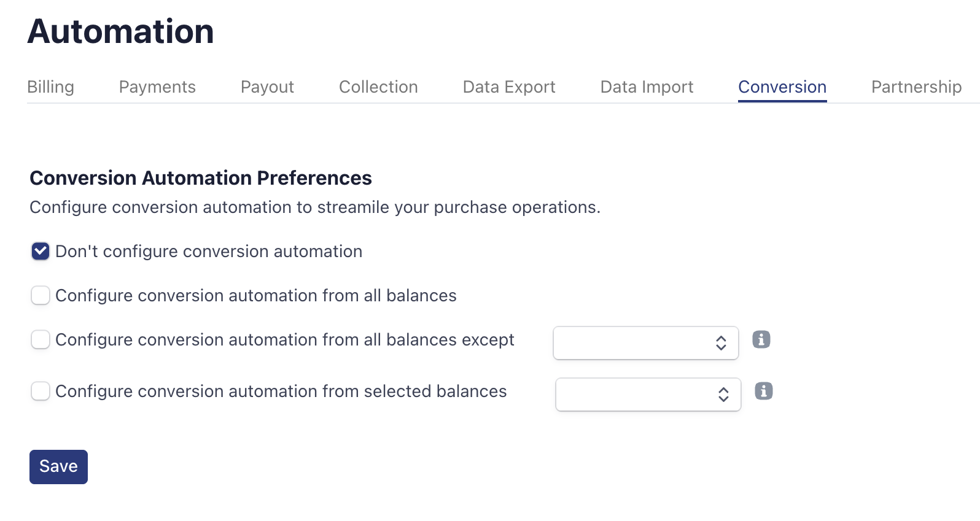Open the Data Export tab
The height and width of the screenshot is (521, 980).
coord(509,87)
